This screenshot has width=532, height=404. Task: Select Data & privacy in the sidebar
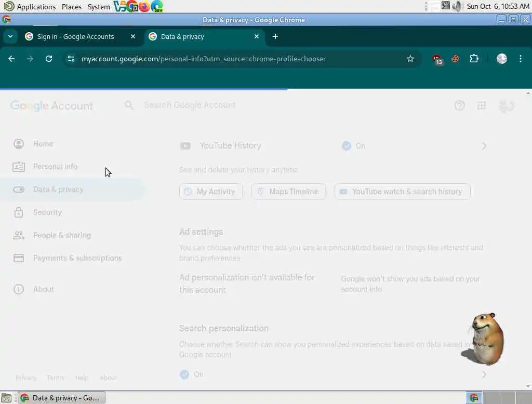pos(72,190)
